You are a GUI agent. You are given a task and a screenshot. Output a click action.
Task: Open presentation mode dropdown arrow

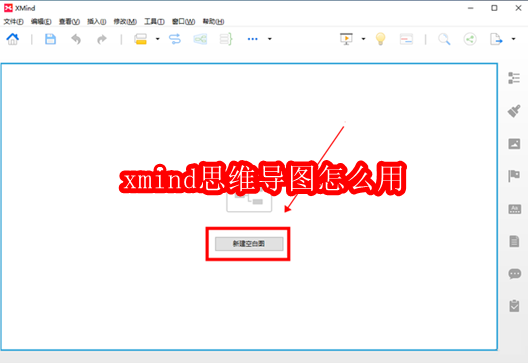tap(363, 39)
